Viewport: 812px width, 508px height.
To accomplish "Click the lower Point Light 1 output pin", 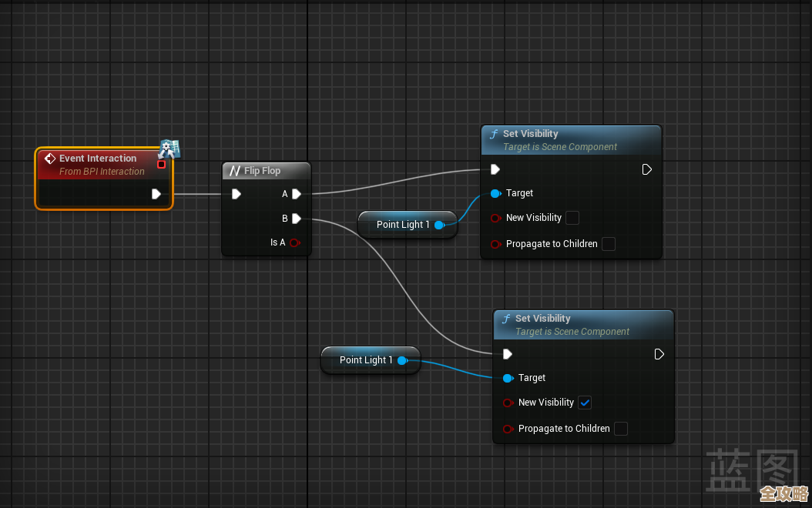I will [402, 360].
